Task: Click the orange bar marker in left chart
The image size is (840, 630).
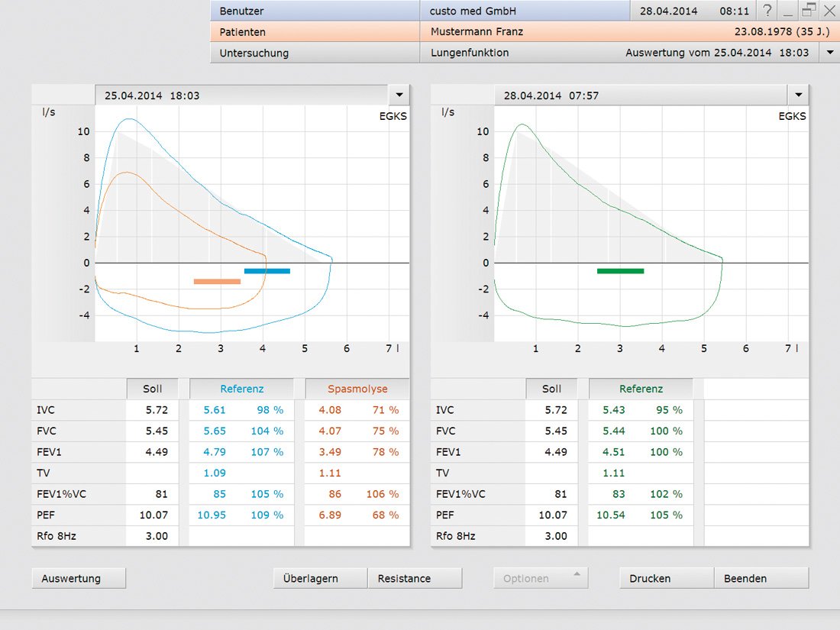Action: click(x=217, y=282)
